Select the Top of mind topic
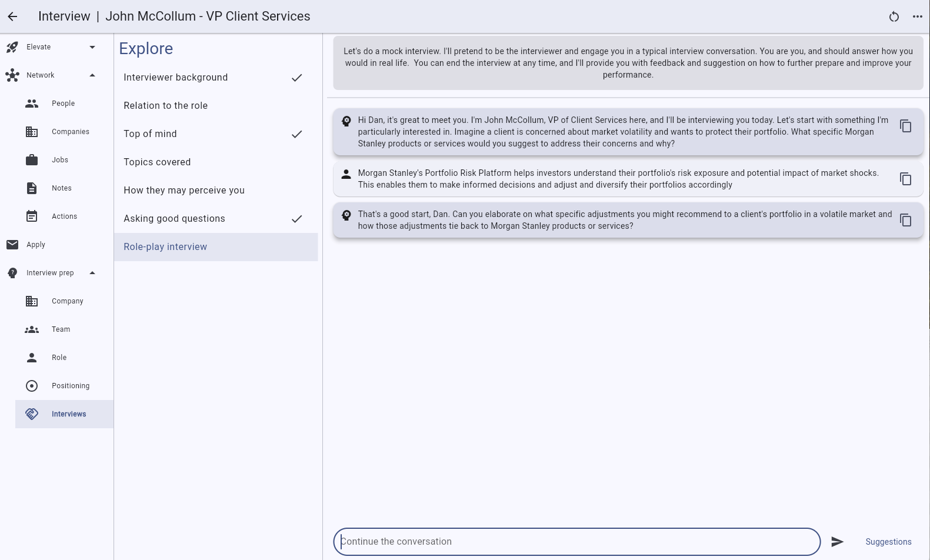Screen dimensions: 930x560 tap(150, 134)
